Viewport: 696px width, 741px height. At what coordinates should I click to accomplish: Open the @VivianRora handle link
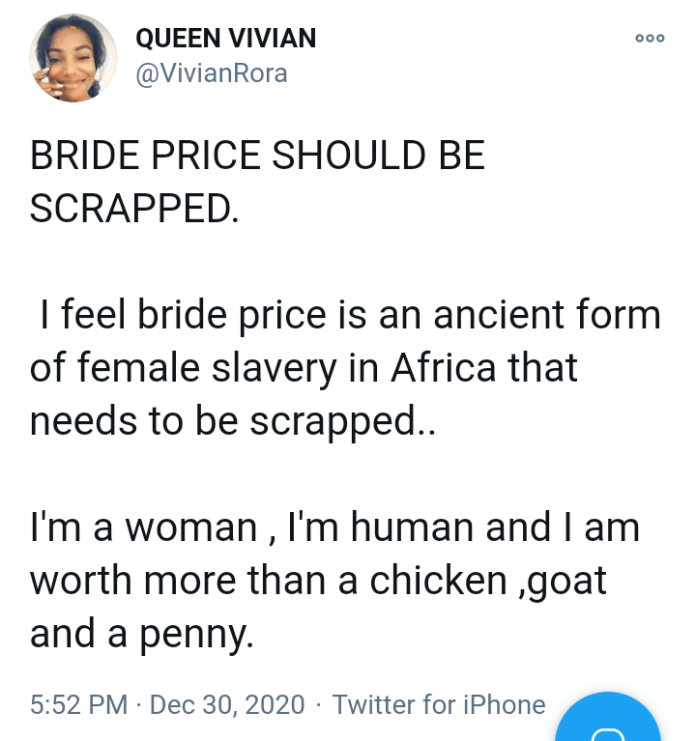pos(210,73)
